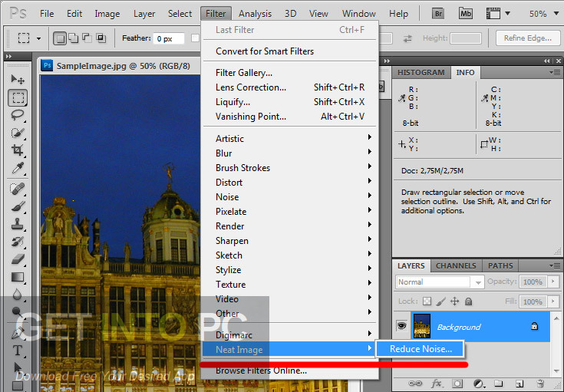Expand the Sharpen filter submenu

tap(289, 241)
